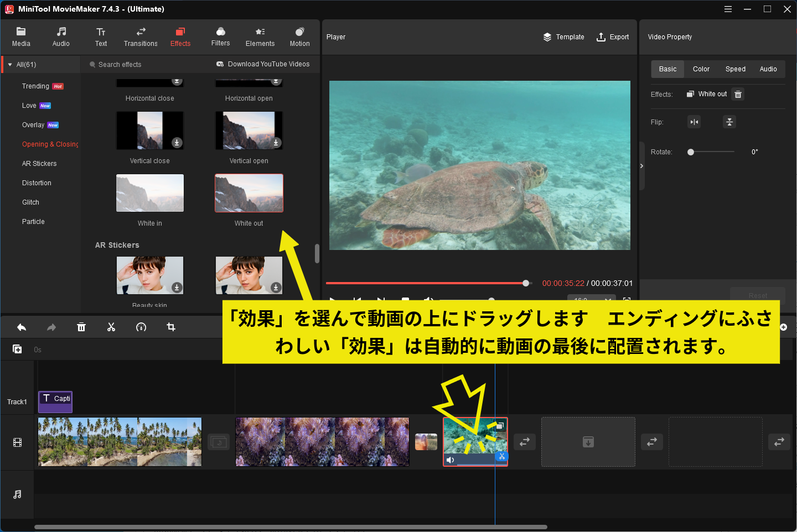Viewport: 797px width, 532px height.
Task: Collapse the Video Property panel
Action: (641, 166)
